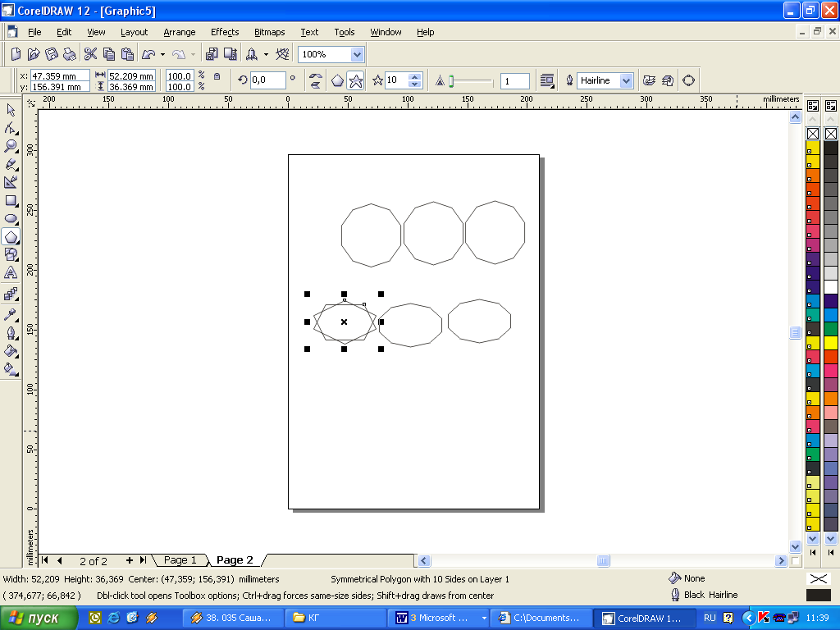Select the Basic Shapes tool
This screenshot has width=840, height=630.
click(11, 254)
